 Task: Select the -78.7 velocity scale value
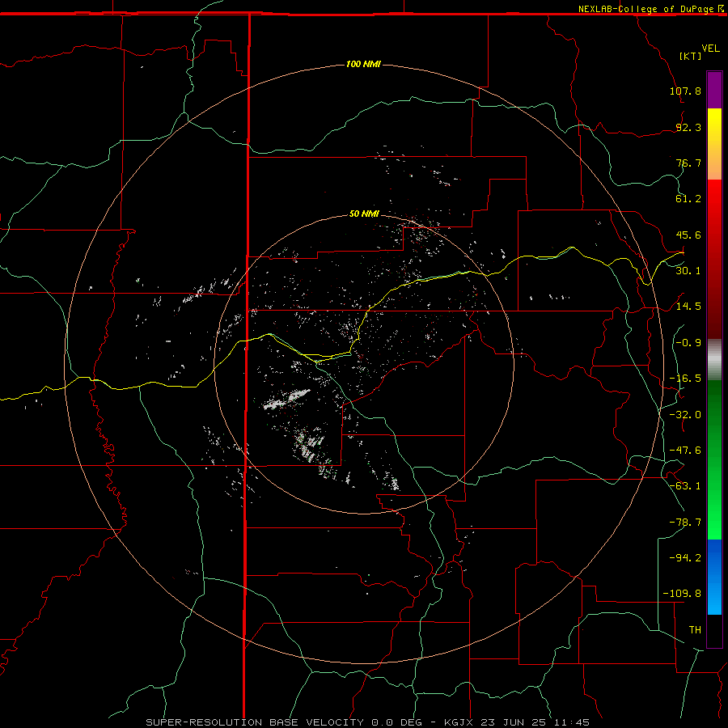pos(685,523)
